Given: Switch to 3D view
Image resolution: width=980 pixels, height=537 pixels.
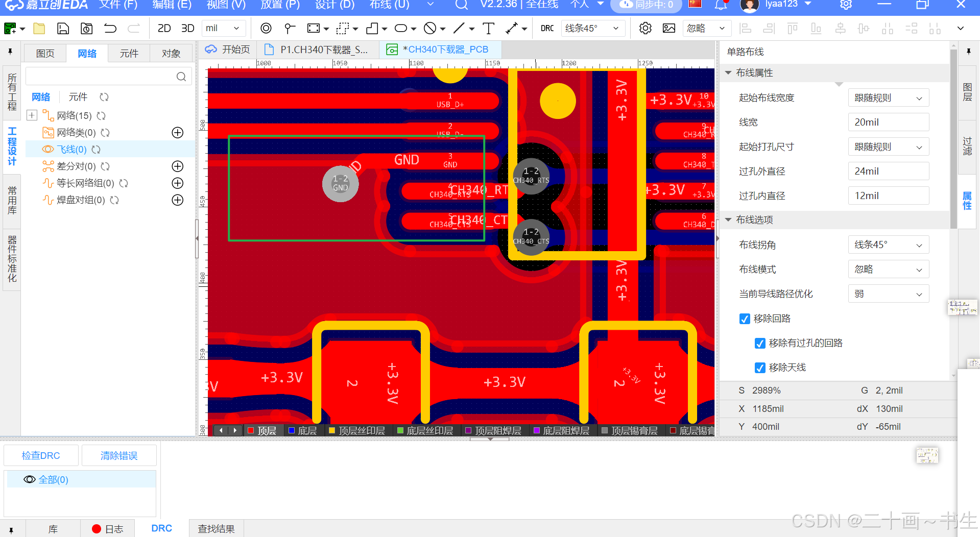Looking at the screenshot, I should (x=187, y=29).
